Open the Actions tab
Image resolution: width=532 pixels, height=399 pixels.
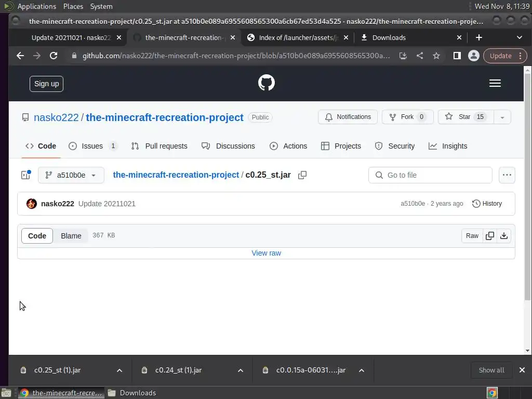click(x=288, y=146)
